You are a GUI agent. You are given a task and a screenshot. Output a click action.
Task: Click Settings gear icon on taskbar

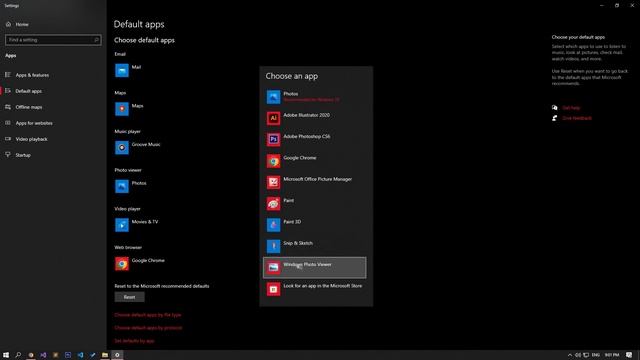(117, 355)
